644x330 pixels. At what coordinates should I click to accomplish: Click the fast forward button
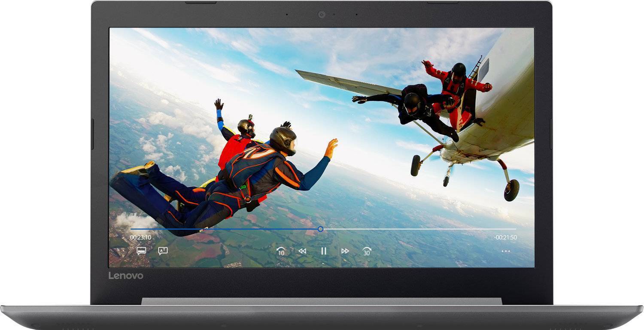pyautogui.click(x=345, y=251)
